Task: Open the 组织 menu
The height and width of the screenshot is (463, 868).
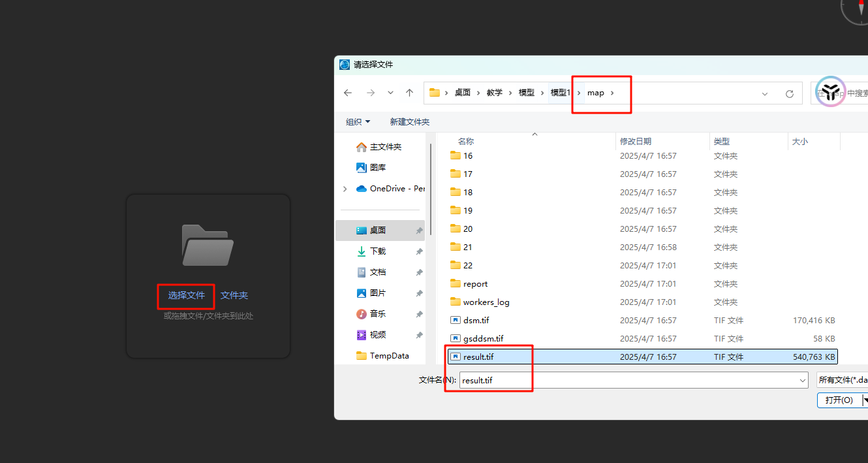Action: click(358, 122)
